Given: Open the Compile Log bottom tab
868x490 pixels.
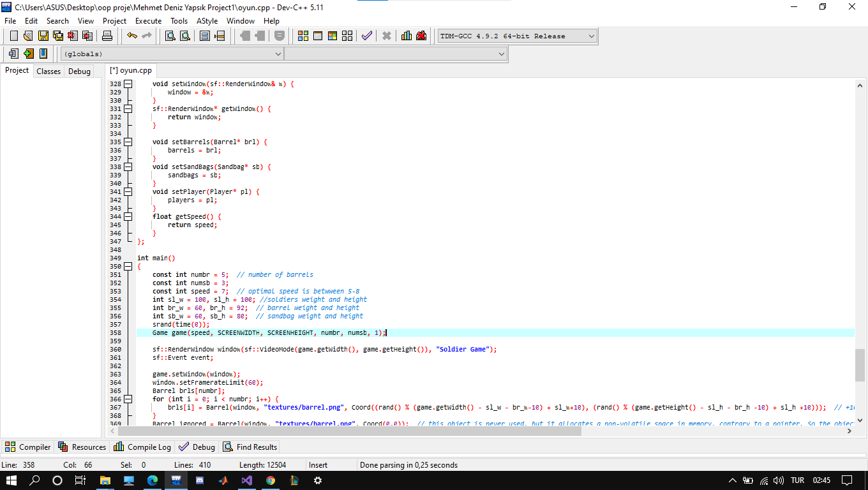Looking at the screenshot, I should [x=142, y=447].
